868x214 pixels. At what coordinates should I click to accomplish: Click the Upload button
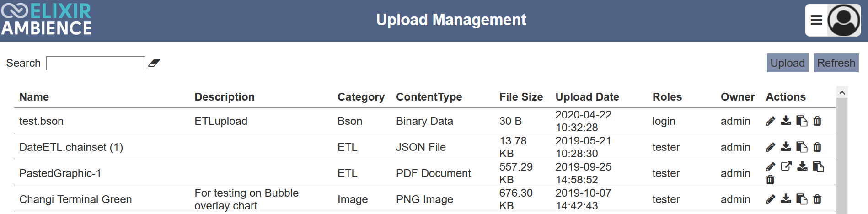[788, 63]
